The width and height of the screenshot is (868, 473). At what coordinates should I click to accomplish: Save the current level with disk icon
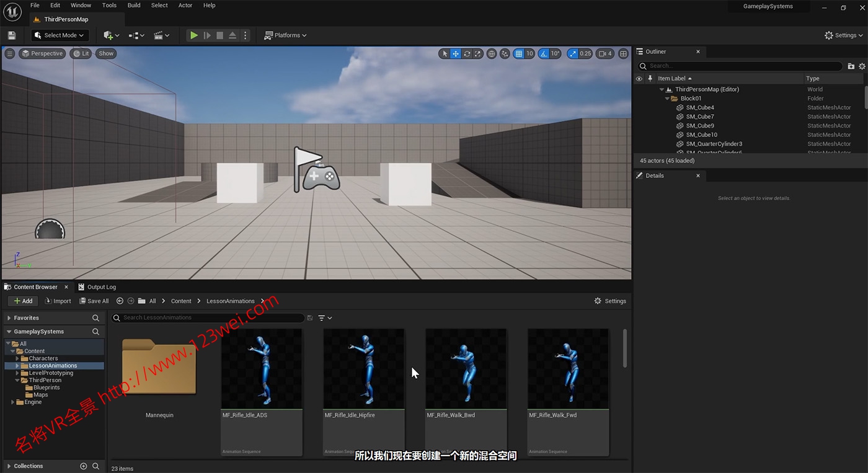pyautogui.click(x=11, y=35)
